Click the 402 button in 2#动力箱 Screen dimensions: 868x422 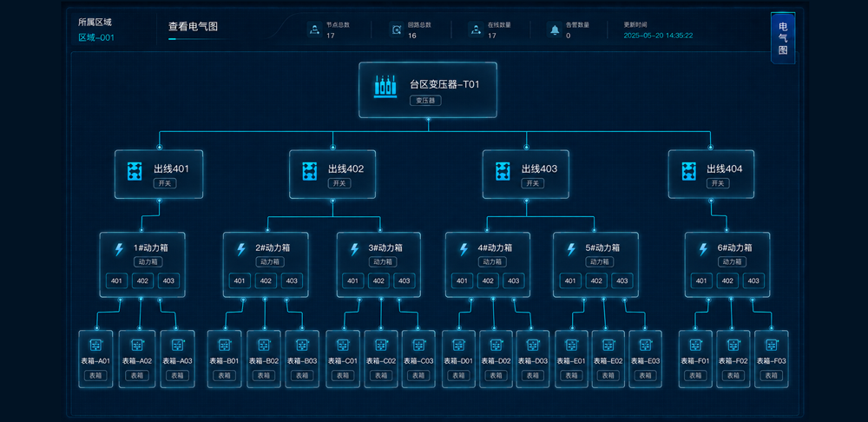265,280
